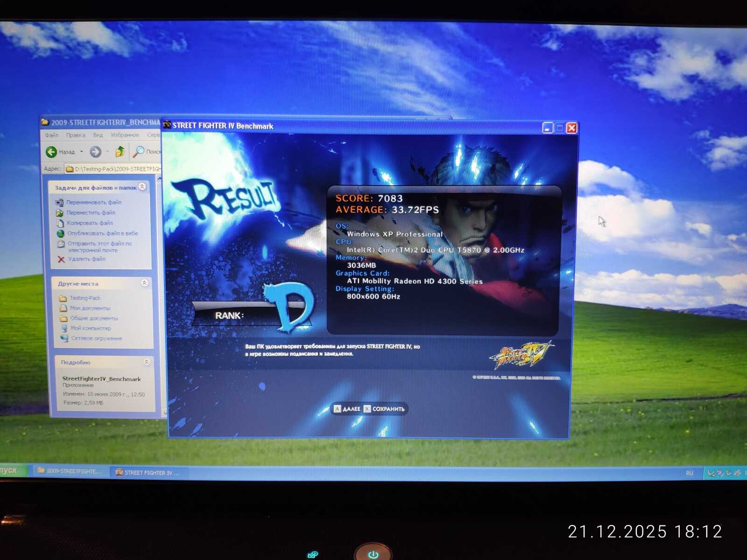
Task: Collapse the Задачи для файлов и папок panel
Action: (x=142, y=187)
